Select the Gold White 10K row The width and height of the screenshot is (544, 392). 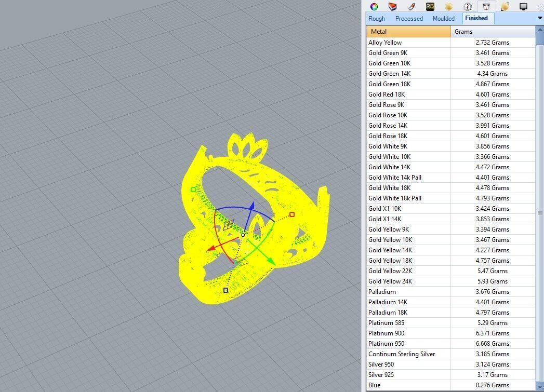pyautogui.click(x=450, y=157)
